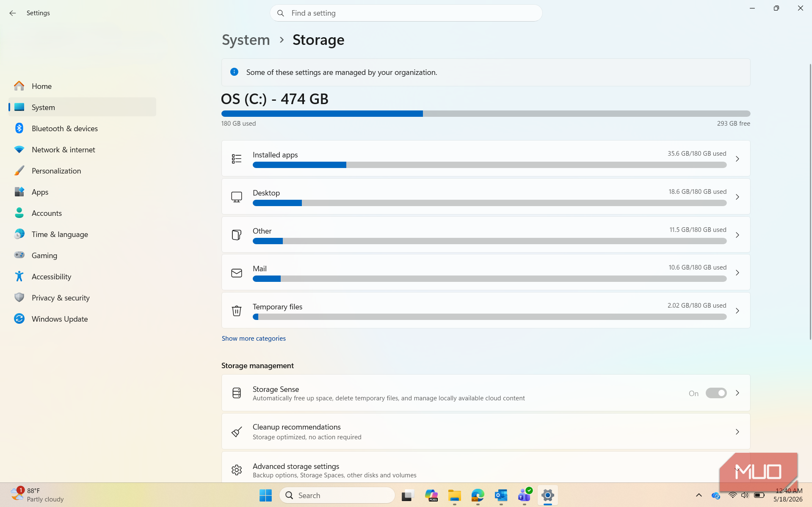812x507 pixels.
Task: Expand Installed apps details chevron
Action: click(x=737, y=159)
